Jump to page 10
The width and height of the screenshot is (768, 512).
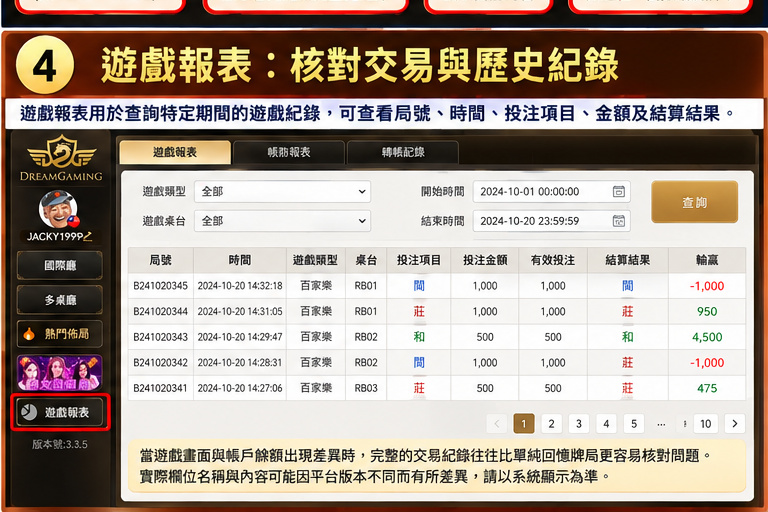706,424
